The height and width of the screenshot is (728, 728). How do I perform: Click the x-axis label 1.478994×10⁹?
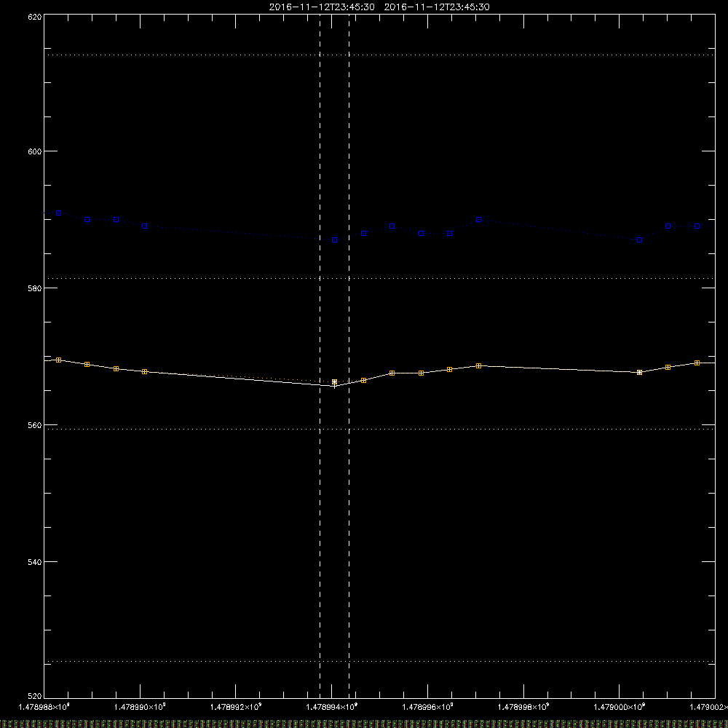(x=332, y=707)
